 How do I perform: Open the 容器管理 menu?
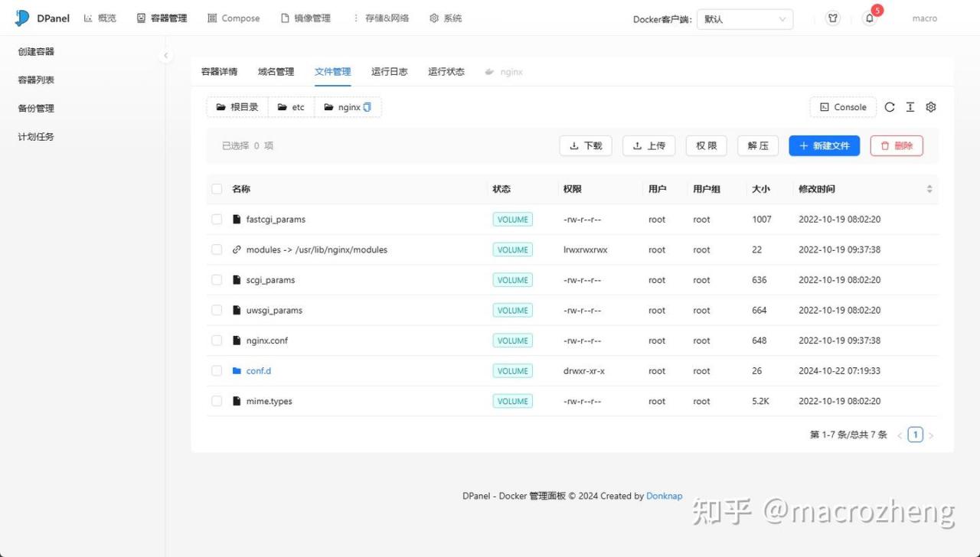pos(162,18)
